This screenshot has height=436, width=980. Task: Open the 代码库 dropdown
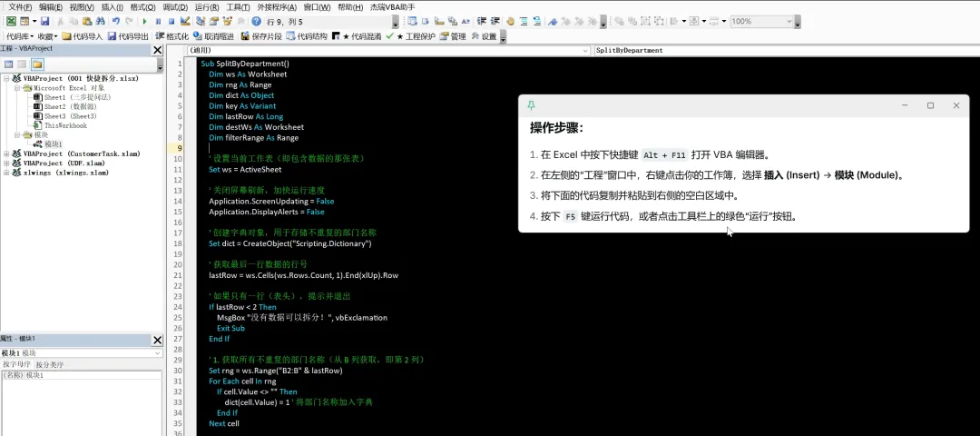pos(19,36)
